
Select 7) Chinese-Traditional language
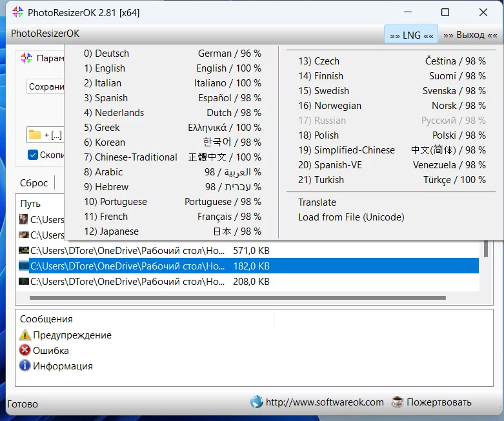coord(172,157)
